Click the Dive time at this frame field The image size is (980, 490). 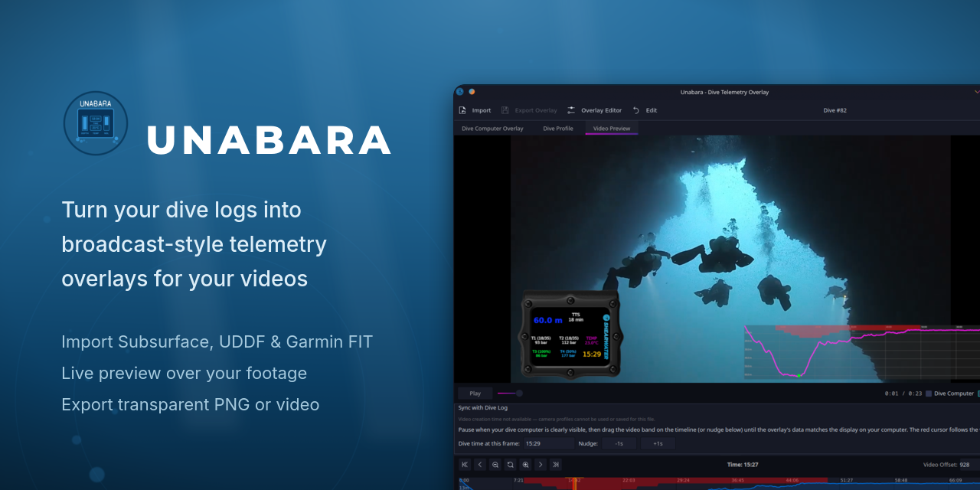[x=547, y=443]
